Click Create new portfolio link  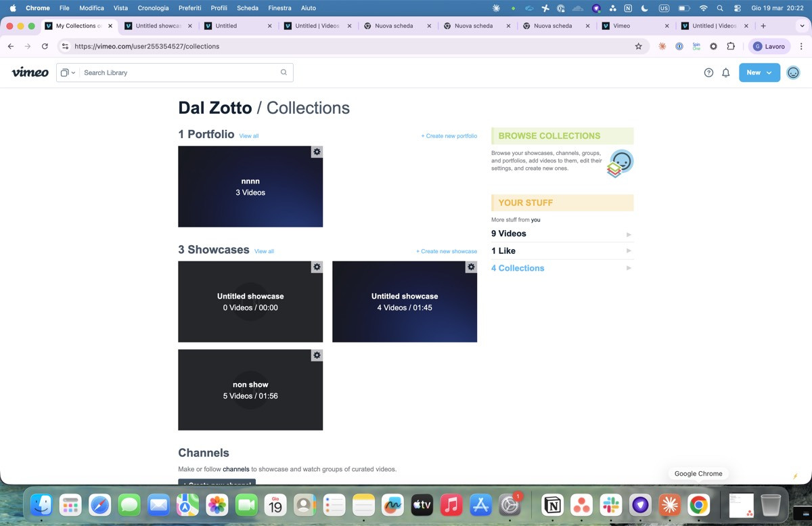(x=449, y=136)
